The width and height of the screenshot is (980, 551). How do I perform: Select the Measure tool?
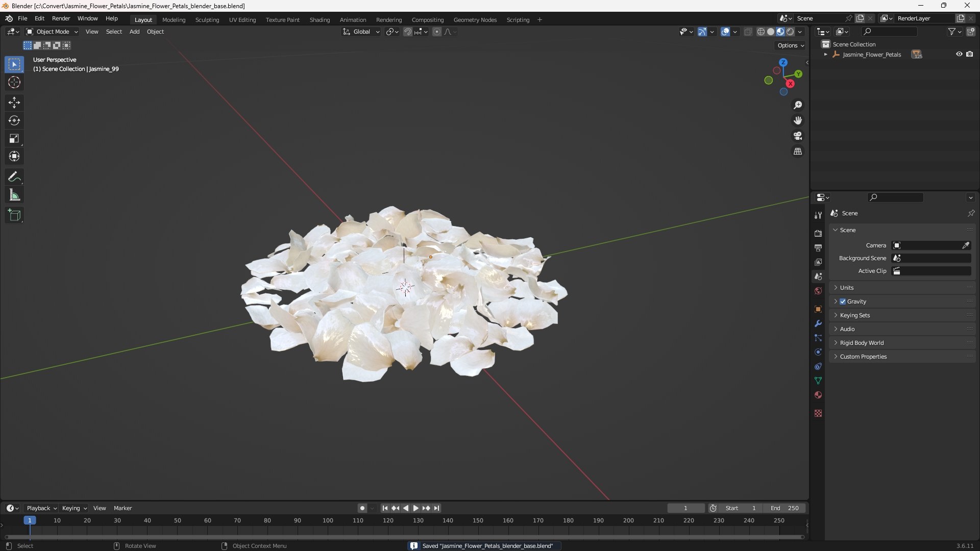coord(14,195)
